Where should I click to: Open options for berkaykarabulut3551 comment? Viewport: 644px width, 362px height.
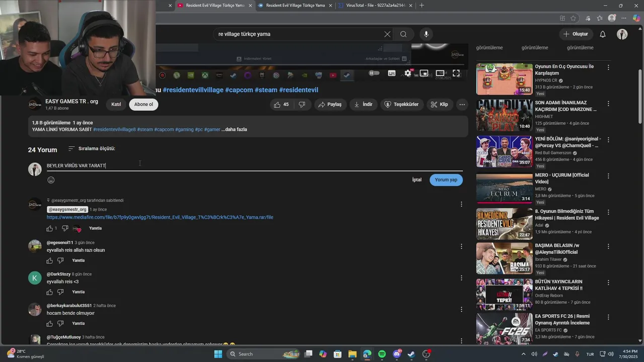point(461,309)
